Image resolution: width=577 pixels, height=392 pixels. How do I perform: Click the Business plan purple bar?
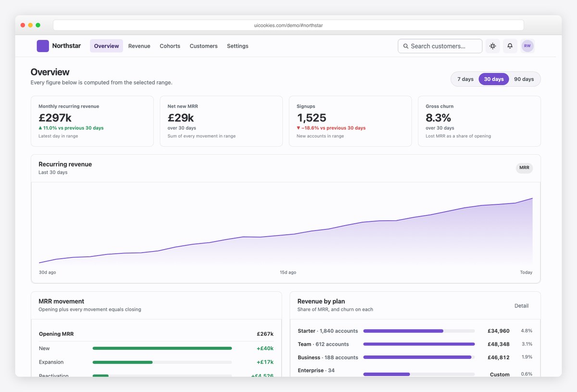tap(417, 357)
